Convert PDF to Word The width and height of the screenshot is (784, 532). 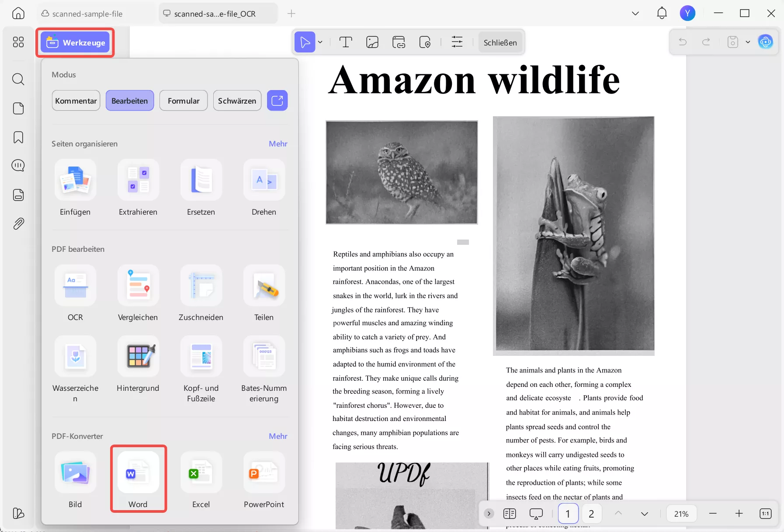click(138, 480)
